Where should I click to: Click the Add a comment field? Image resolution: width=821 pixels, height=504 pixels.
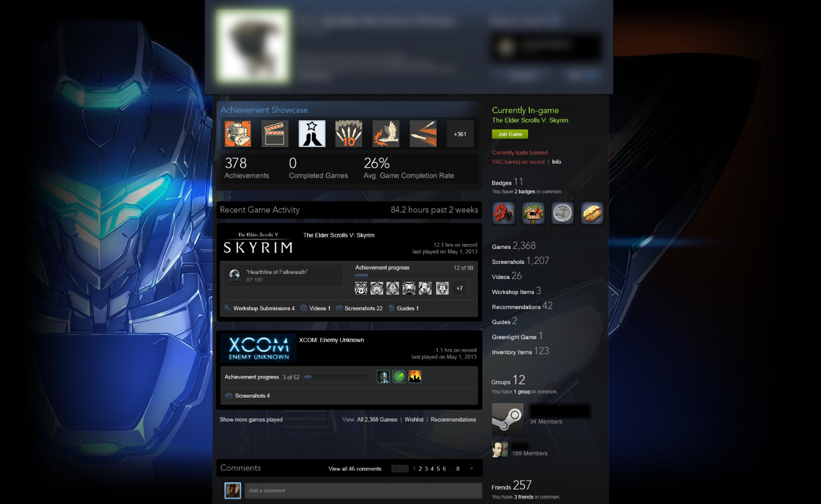363,491
